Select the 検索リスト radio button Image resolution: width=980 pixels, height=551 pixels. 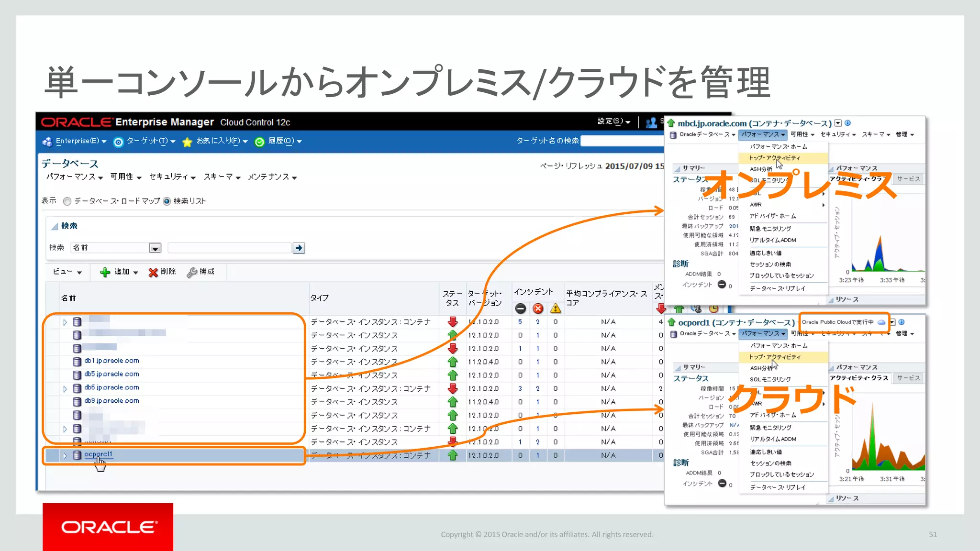167,201
